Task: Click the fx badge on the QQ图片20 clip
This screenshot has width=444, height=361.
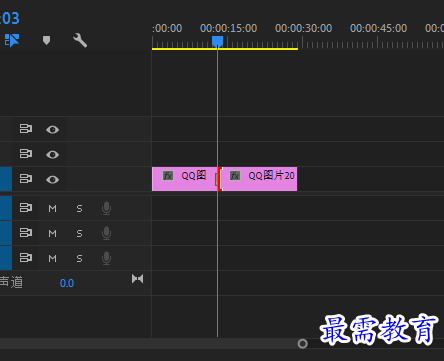Action: click(x=235, y=176)
